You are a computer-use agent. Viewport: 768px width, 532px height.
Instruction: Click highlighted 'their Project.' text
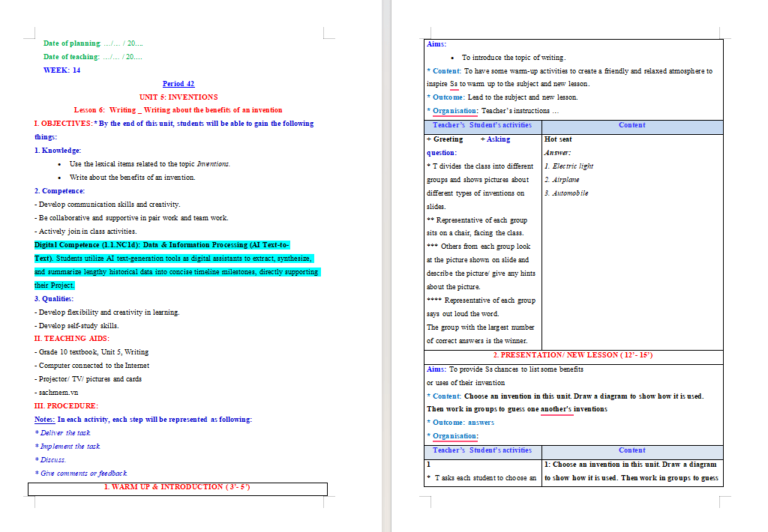click(54, 285)
